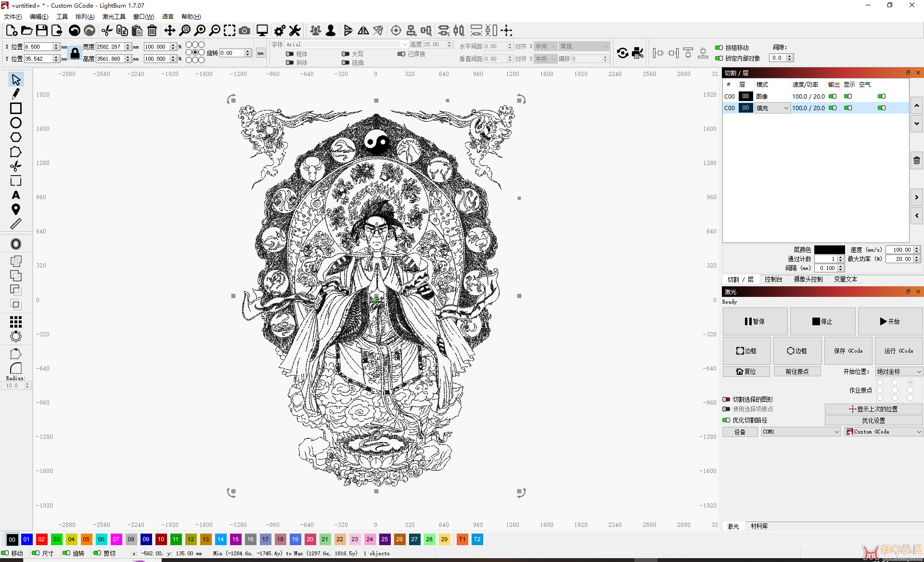
Task: Open 开始位置 绝对坐标 dropdown
Action: (899, 371)
